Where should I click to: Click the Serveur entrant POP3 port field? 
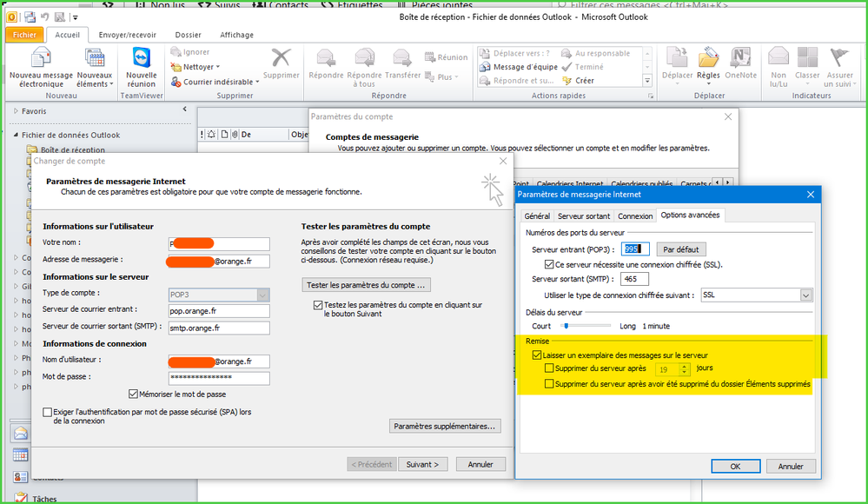tap(634, 249)
